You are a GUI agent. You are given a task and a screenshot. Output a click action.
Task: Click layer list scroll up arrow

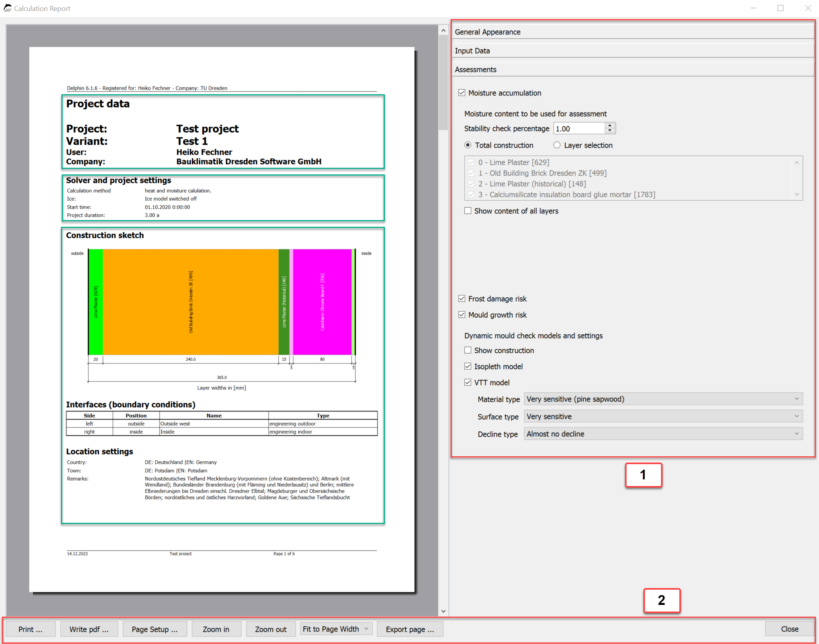(x=797, y=162)
